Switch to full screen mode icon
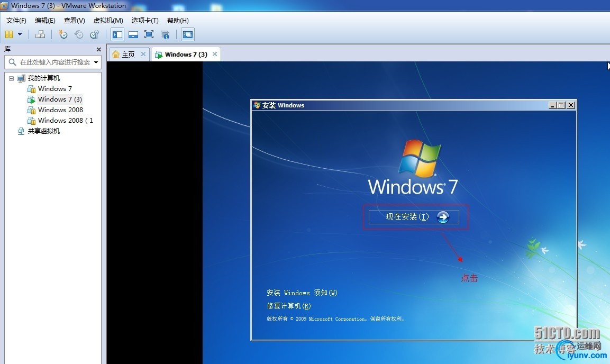The height and width of the screenshot is (364, 610). 149,34
